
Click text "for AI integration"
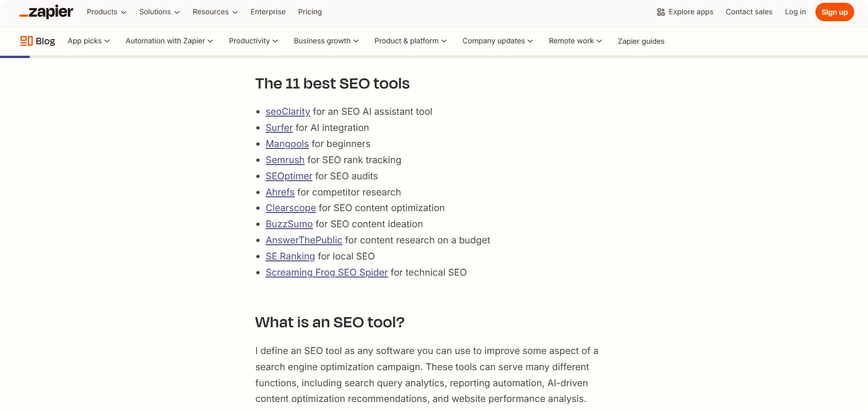click(332, 128)
